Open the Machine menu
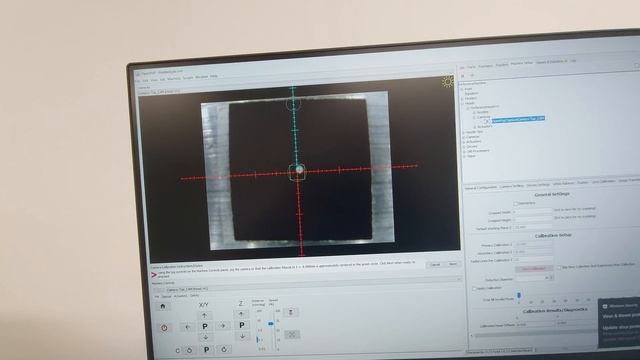The image size is (640, 360). [174, 79]
